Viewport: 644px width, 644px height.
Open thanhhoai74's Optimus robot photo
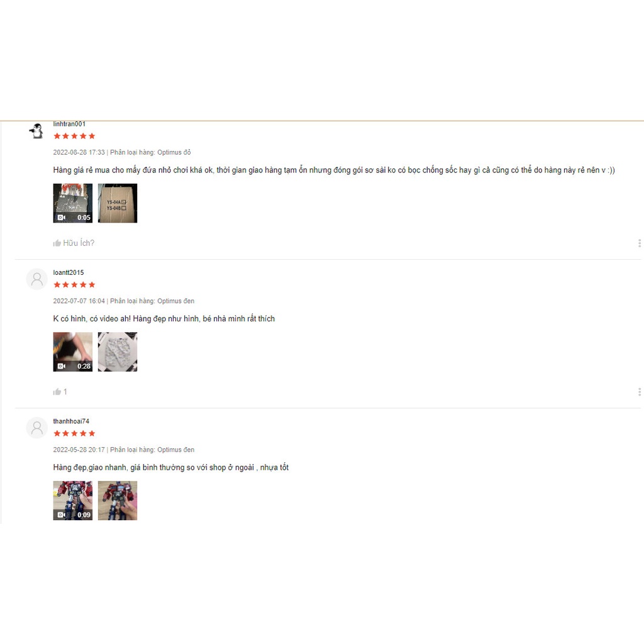click(118, 501)
